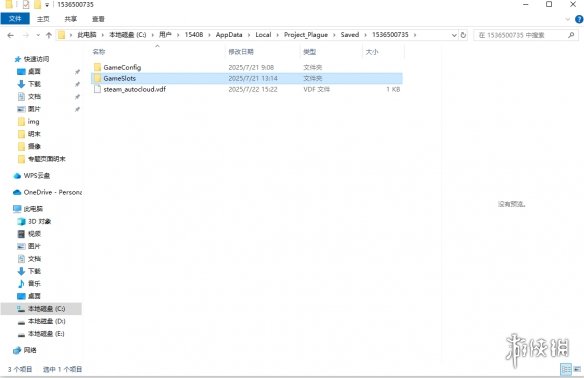This screenshot has height=378, width=584.
Task: Open the blue help question icon
Action: point(579,19)
